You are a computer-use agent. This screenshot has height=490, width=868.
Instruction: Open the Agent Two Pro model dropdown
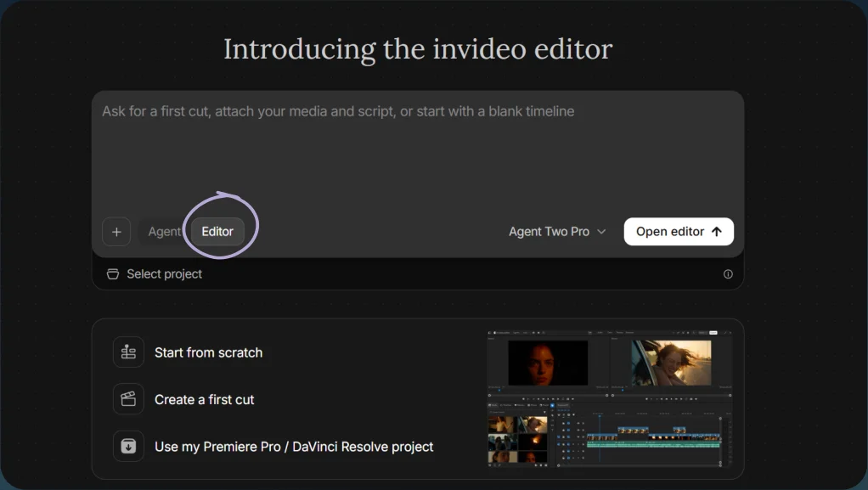coord(557,232)
